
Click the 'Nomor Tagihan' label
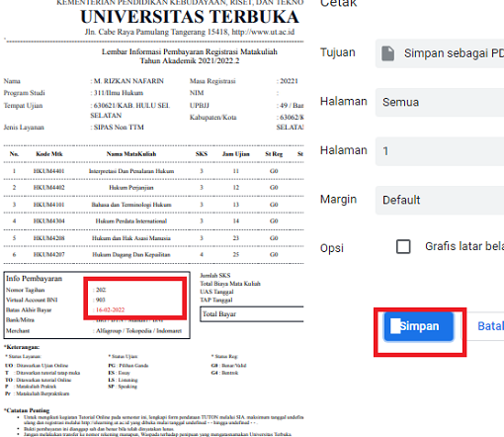coord(25,290)
